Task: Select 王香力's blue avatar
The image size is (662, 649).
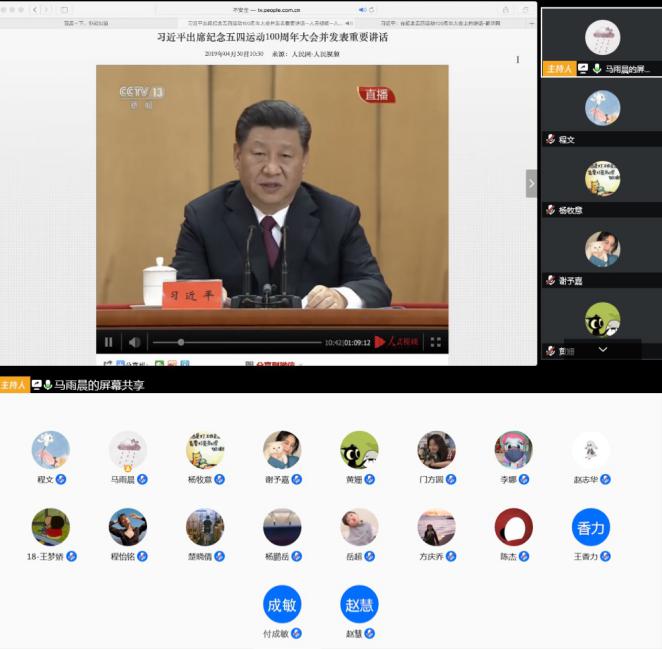Action: [590, 527]
